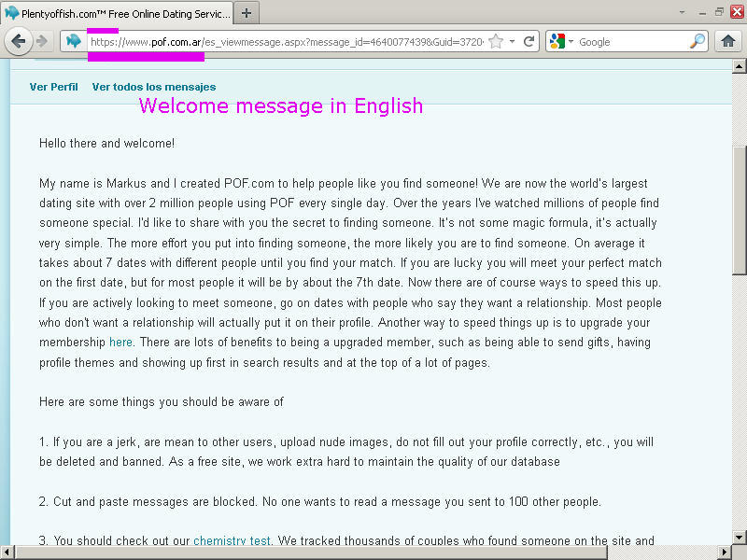Click the horizontal scrollbar left arrow
The height and width of the screenshot is (560, 747).
(7, 553)
